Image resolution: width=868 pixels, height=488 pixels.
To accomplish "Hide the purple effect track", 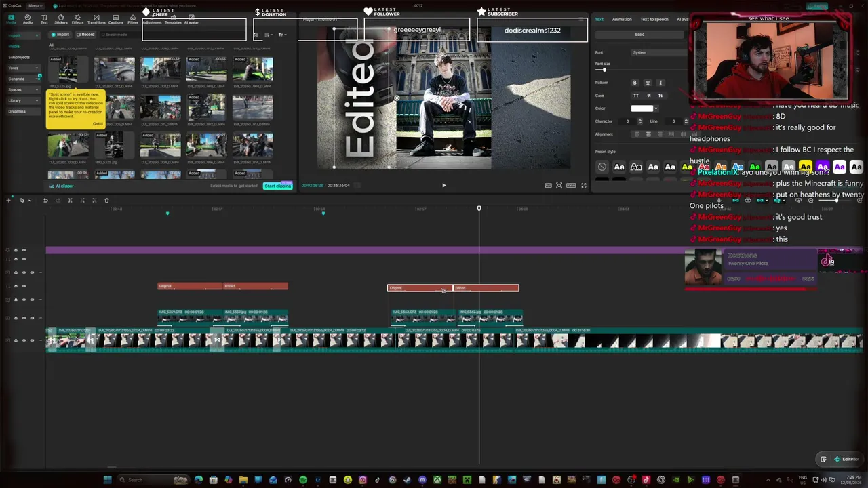I will (x=24, y=250).
